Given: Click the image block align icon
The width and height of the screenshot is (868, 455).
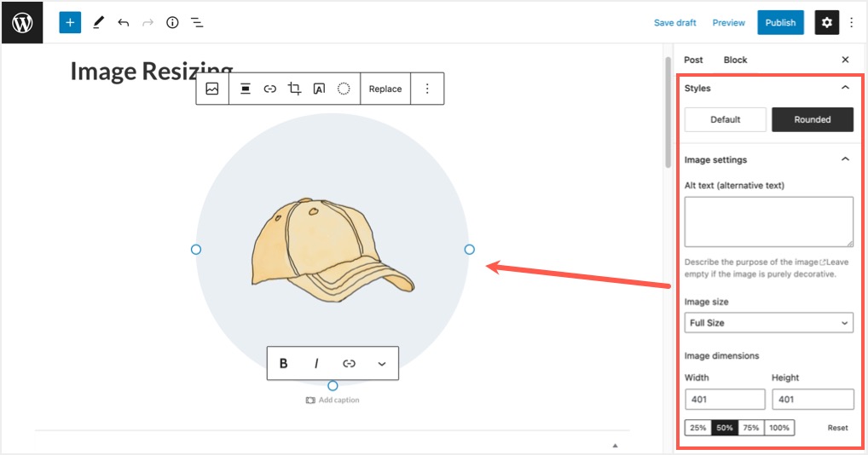Looking at the screenshot, I should point(246,89).
